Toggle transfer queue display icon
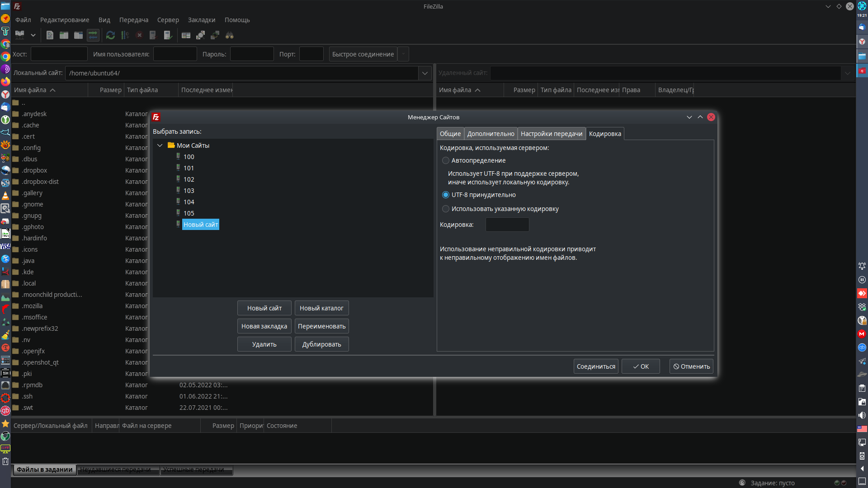 93,35
